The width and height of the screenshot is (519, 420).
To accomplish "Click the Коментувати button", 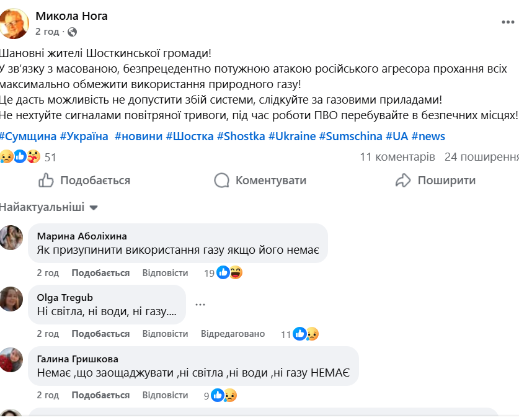I will pos(260,181).
